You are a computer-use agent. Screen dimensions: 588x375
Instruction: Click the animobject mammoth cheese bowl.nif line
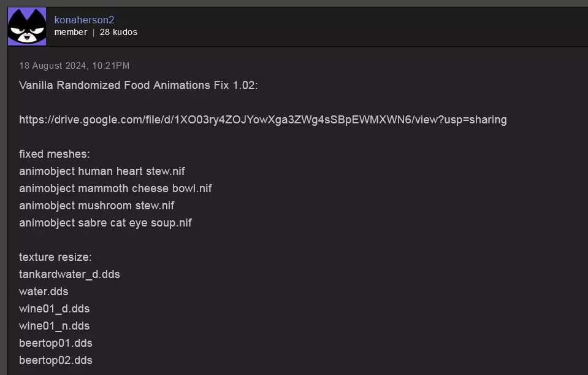[115, 188]
